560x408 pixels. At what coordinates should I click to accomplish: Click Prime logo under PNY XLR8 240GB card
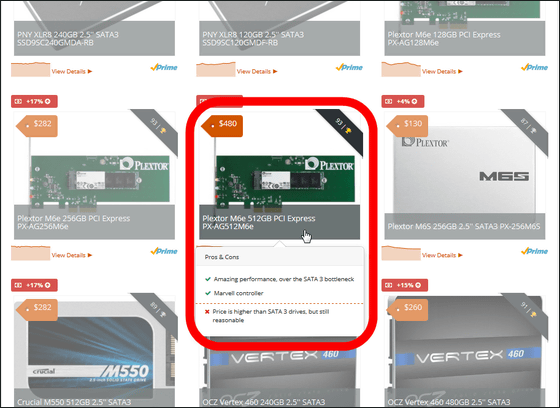pos(164,67)
